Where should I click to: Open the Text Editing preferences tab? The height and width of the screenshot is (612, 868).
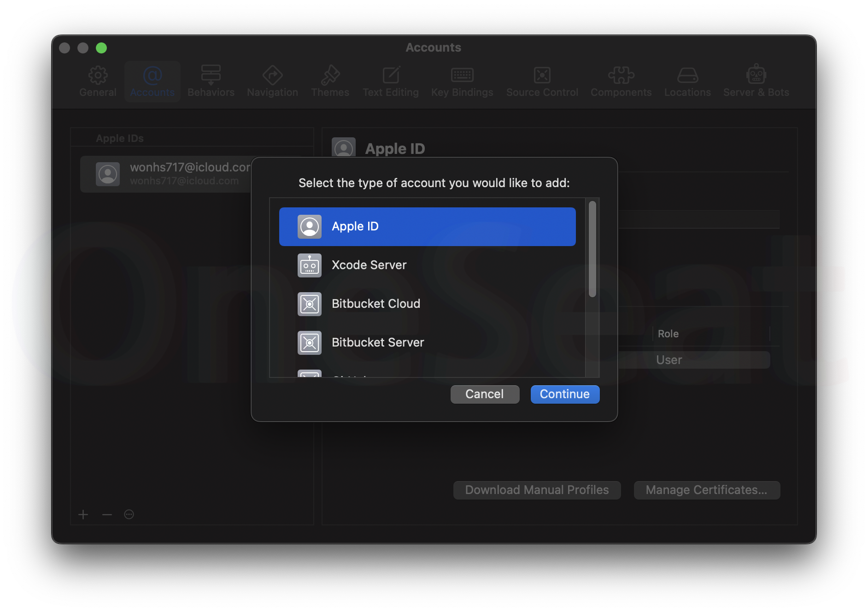tap(391, 82)
